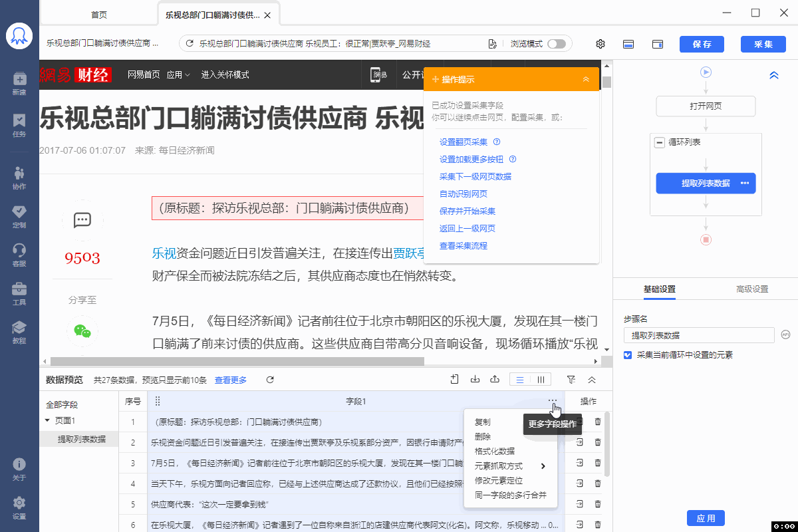Collapse the data preview panel
This screenshot has width=798, height=532.
pyautogui.click(x=592, y=380)
